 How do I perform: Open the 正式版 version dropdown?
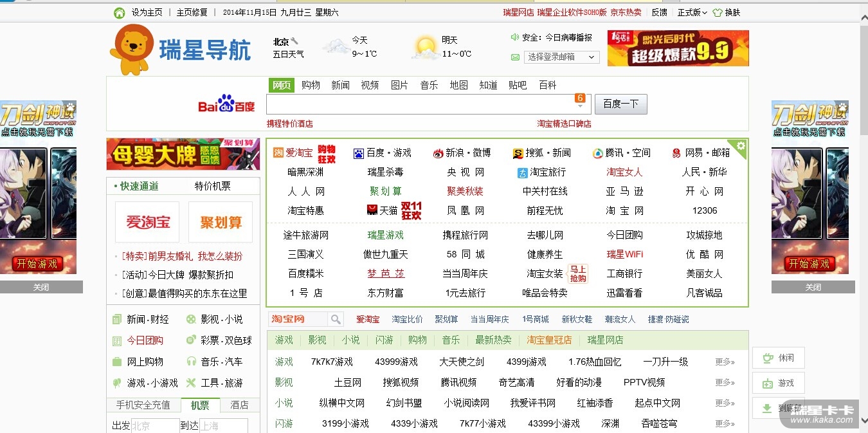pos(692,12)
